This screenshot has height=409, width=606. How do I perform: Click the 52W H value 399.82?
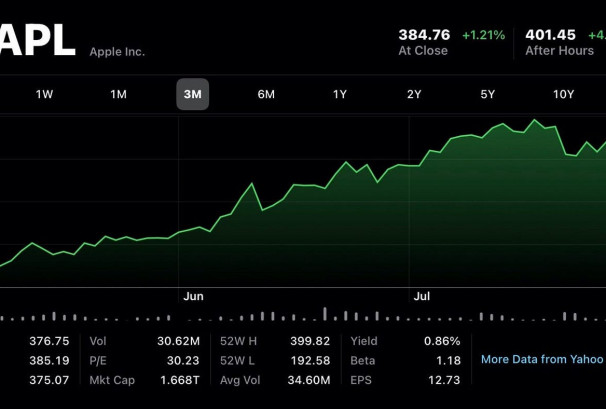coord(309,341)
